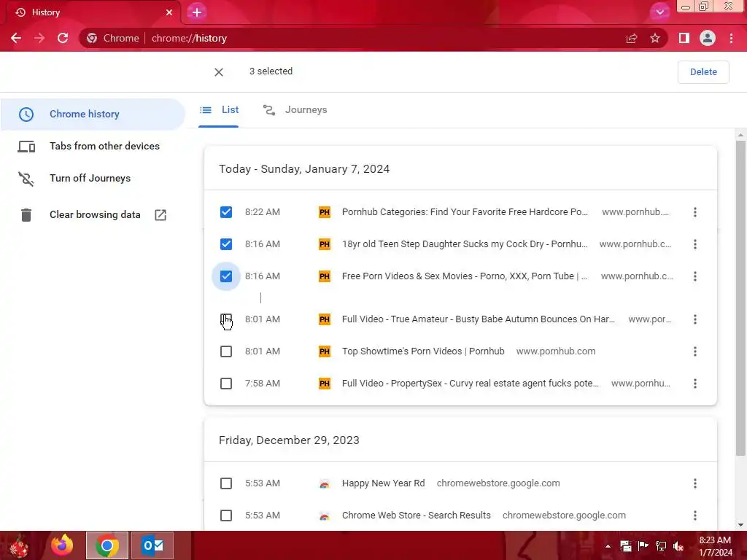Click the page vertical scrollbar thumb
747x560 pixels.
pyautogui.click(x=740, y=297)
